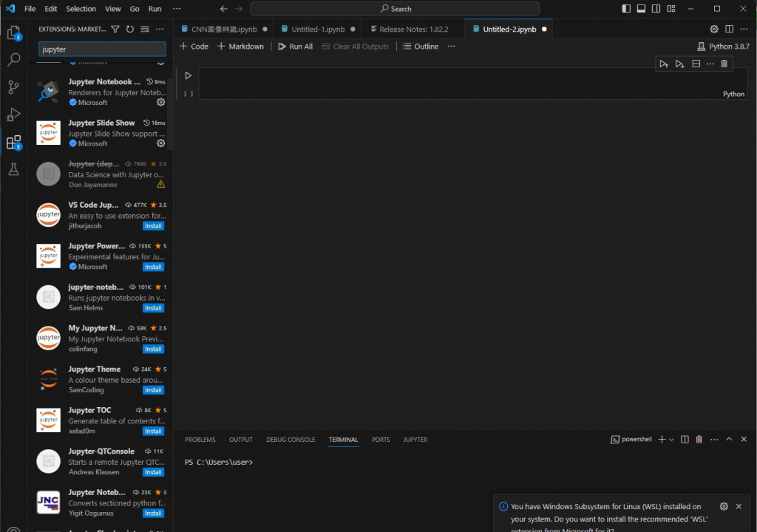Kill the terminal with trash icon

click(x=699, y=440)
